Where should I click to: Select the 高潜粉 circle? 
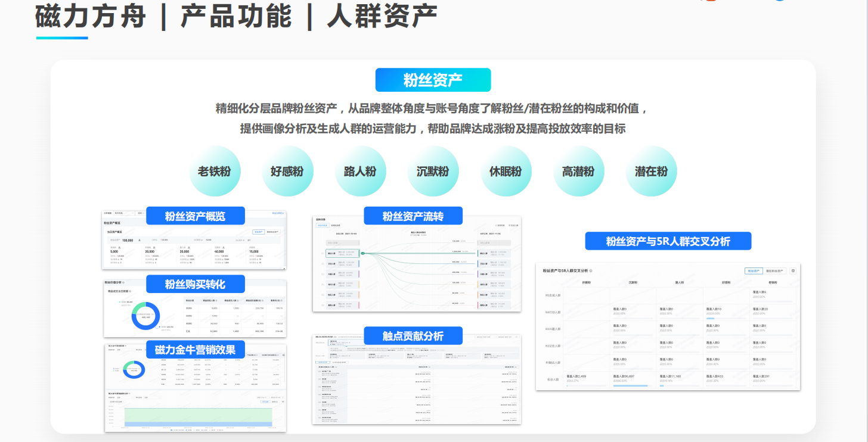[578, 172]
